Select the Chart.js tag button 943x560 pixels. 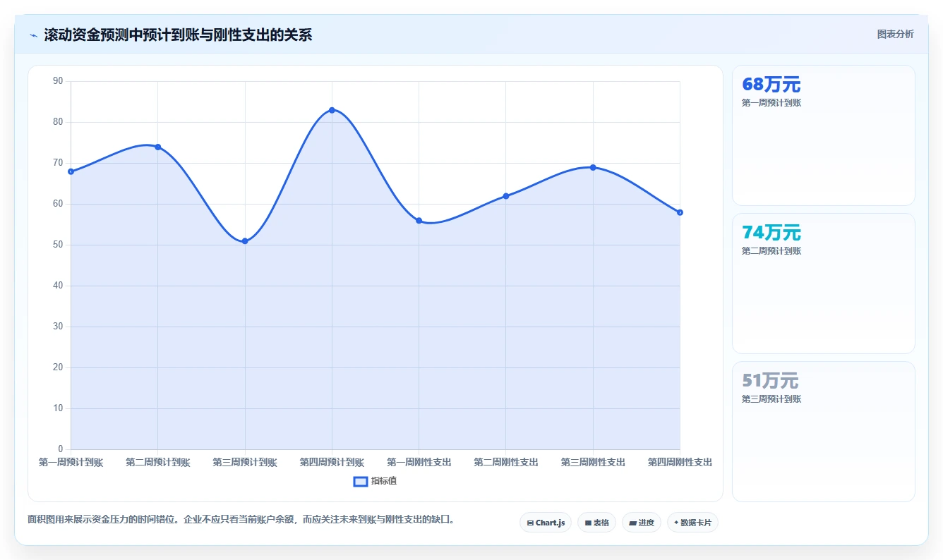[546, 523]
